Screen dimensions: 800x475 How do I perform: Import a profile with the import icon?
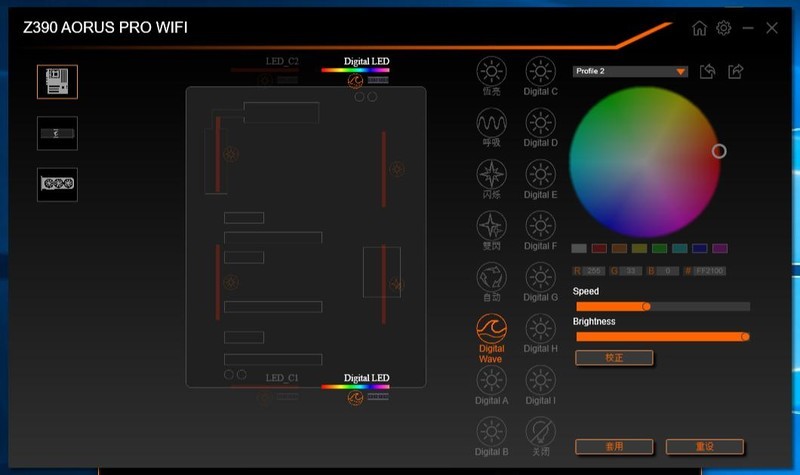(707, 71)
